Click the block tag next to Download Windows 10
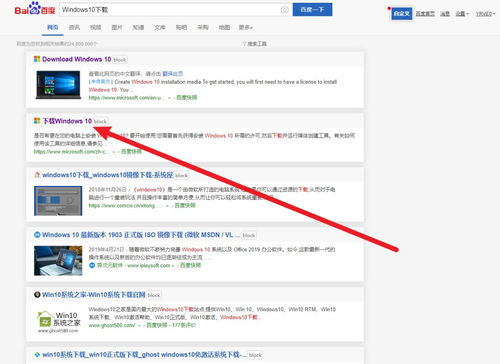The height and width of the screenshot is (364, 500). click(x=120, y=60)
